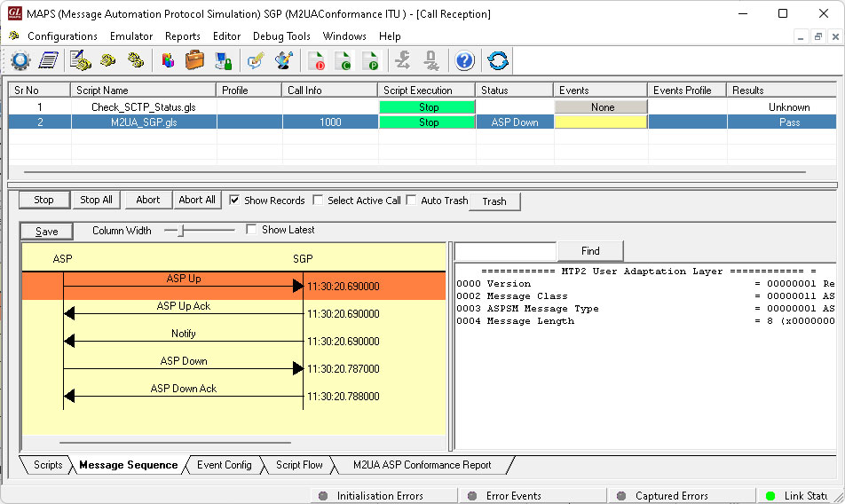Open help via blue question mark icon
The width and height of the screenshot is (845, 504).
pos(464,60)
